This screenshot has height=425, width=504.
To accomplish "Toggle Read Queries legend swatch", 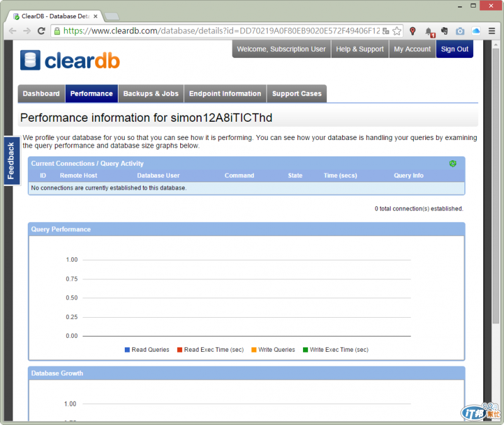I will (127, 350).
